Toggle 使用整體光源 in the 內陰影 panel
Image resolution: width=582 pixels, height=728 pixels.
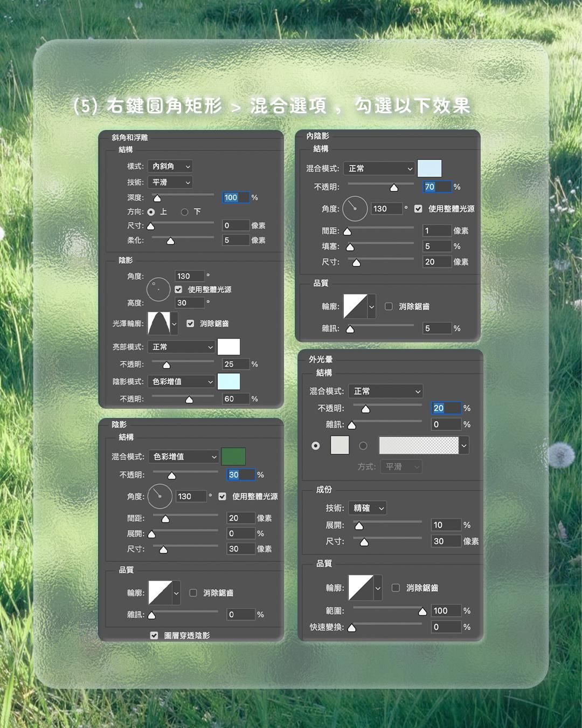click(418, 209)
